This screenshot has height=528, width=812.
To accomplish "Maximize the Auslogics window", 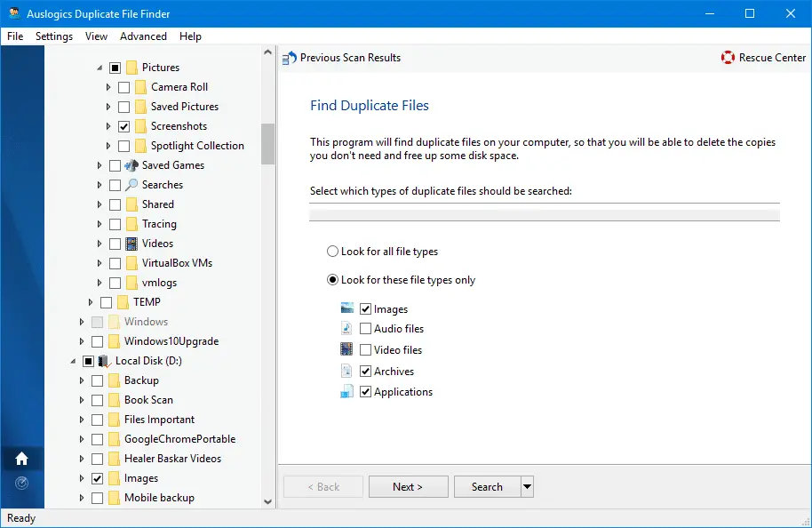I will point(750,13).
